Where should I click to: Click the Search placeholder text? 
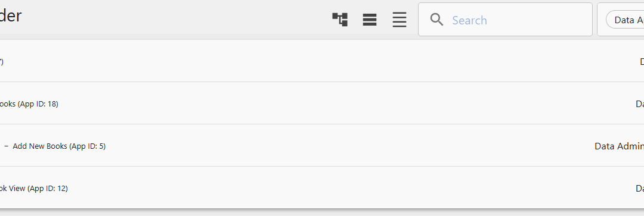469,20
